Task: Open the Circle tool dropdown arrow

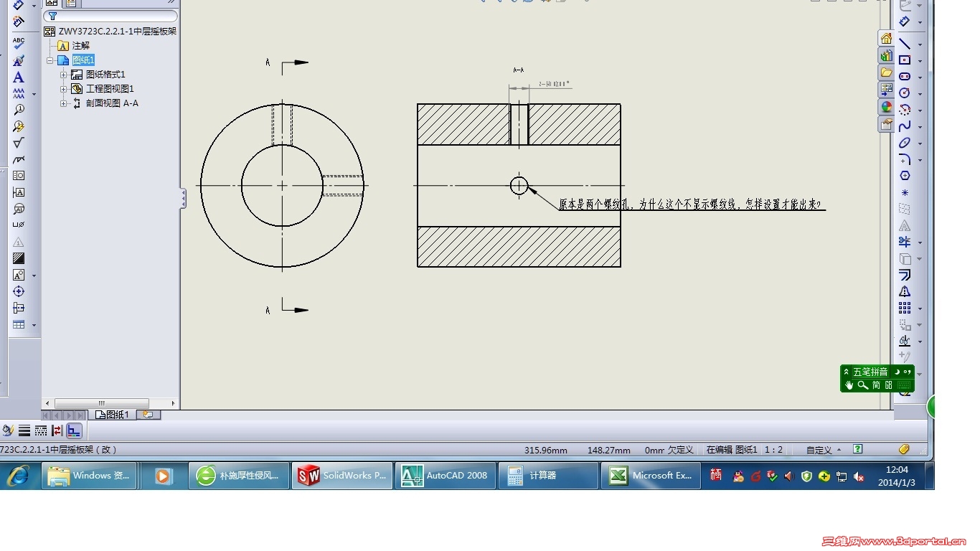Action: [920, 94]
